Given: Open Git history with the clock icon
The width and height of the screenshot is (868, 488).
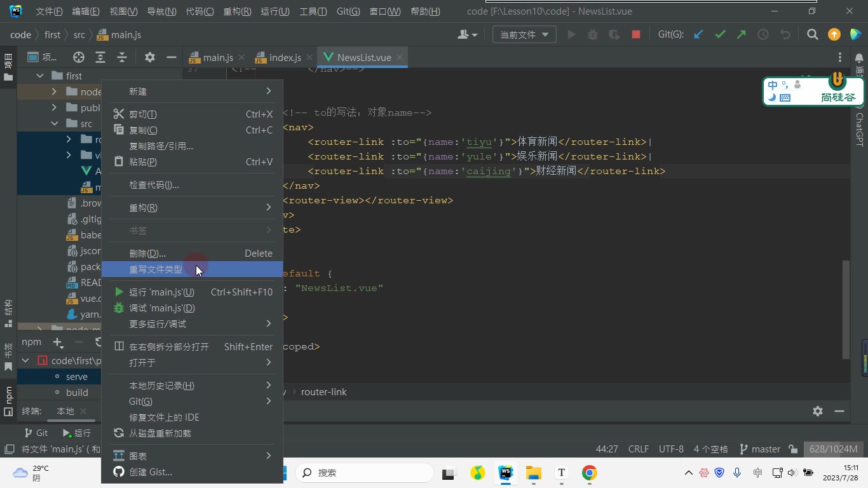Looking at the screenshot, I should (763, 35).
